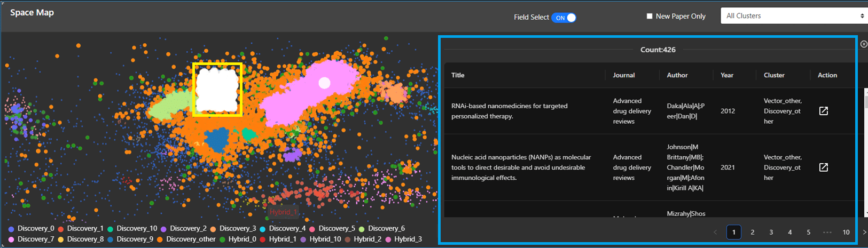Click the blue Discovery_9 cluster blob

click(217, 140)
